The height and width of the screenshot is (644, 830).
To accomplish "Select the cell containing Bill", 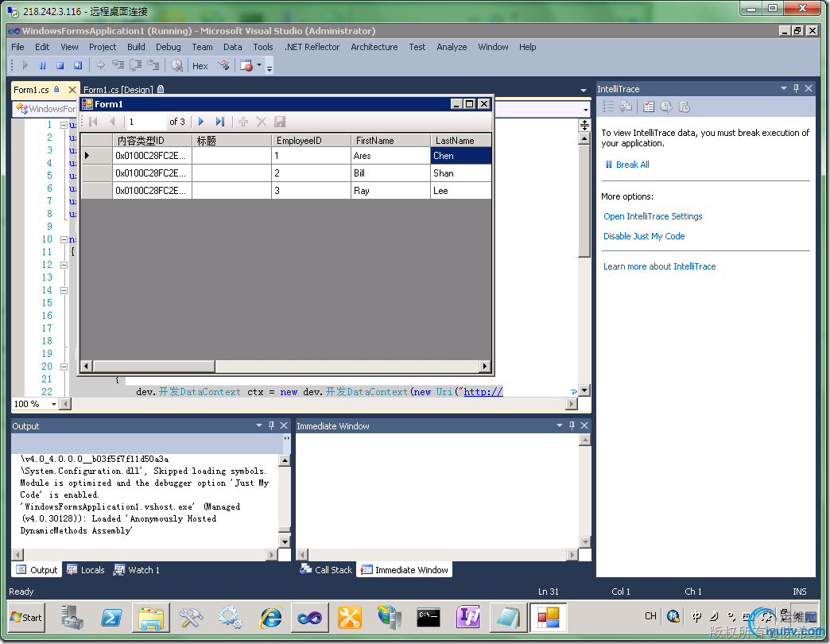I will click(390, 173).
